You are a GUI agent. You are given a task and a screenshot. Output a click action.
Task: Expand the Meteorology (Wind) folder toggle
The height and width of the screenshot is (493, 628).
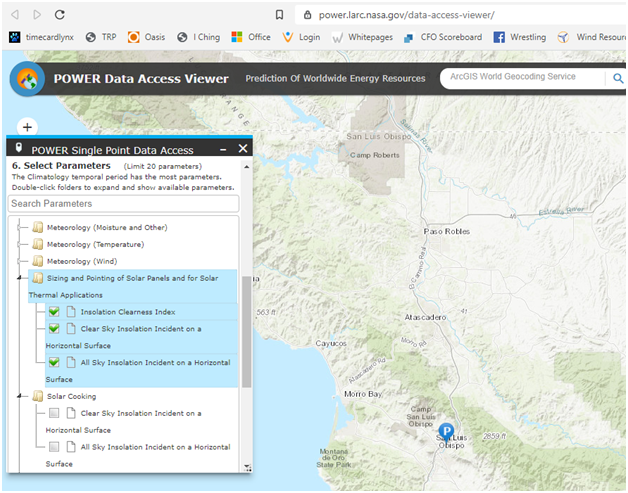pyautogui.click(x=18, y=261)
